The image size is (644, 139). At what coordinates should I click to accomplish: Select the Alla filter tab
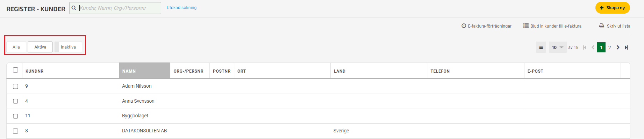coord(16,47)
